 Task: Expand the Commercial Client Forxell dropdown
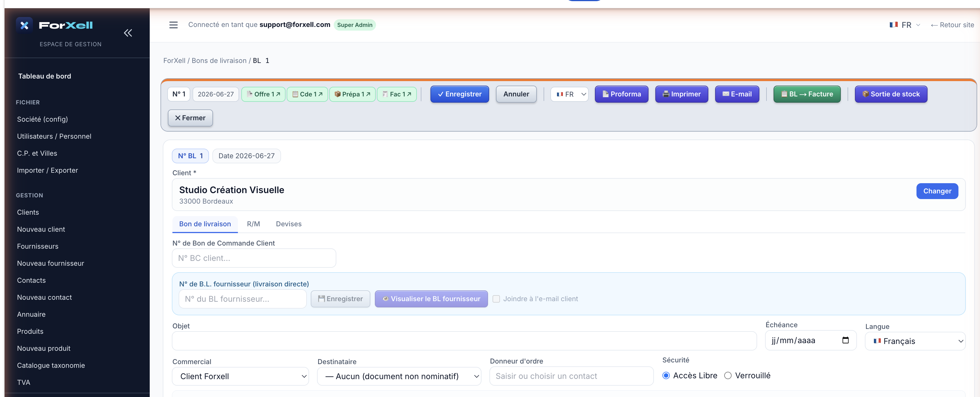click(x=240, y=377)
